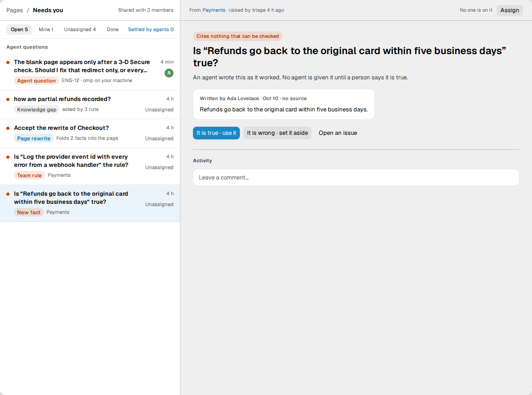Show the Unassigned 4 tab
Screen dimensions: 532x395
coord(80,29)
